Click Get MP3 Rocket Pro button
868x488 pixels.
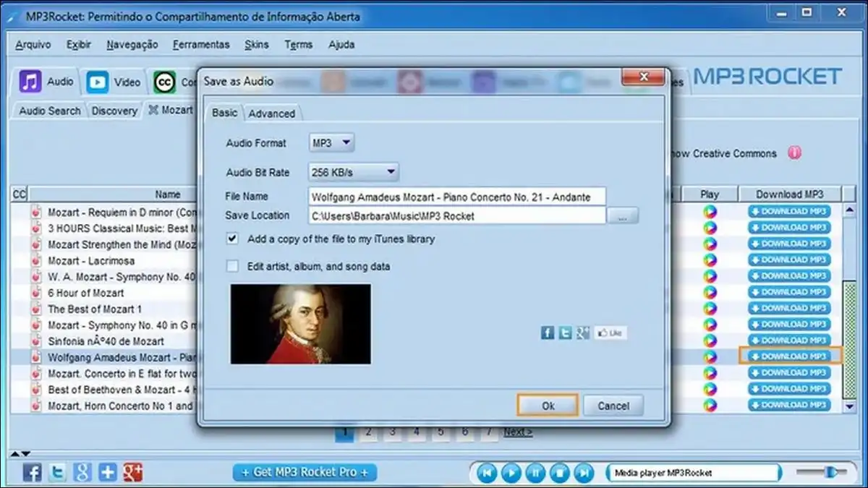(x=305, y=472)
